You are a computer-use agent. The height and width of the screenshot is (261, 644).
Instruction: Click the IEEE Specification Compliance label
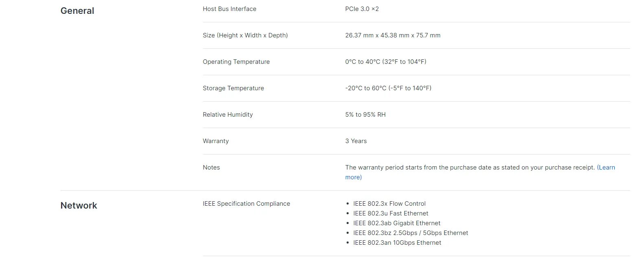(246, 204)
